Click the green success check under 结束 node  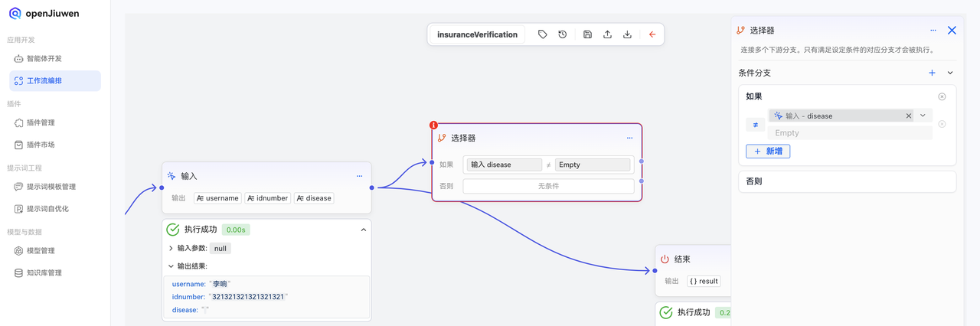pyautogui.click(x=666, y=312)
